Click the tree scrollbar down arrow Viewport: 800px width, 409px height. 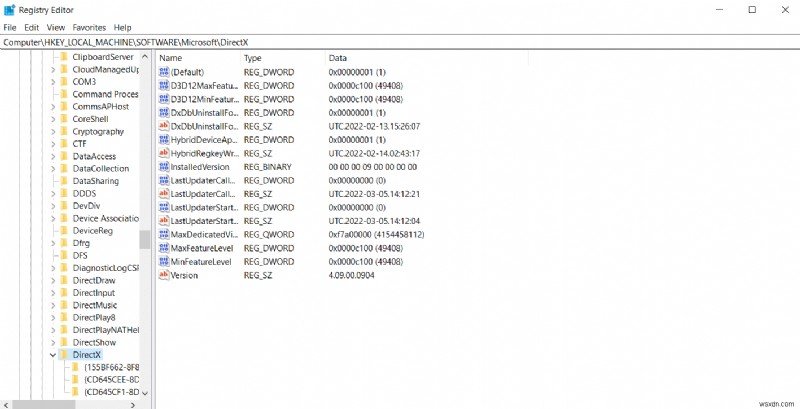pos(145,393)
